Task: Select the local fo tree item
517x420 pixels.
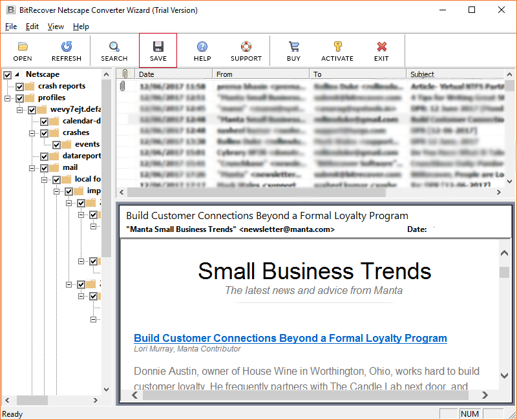Action: coord(87,179)
